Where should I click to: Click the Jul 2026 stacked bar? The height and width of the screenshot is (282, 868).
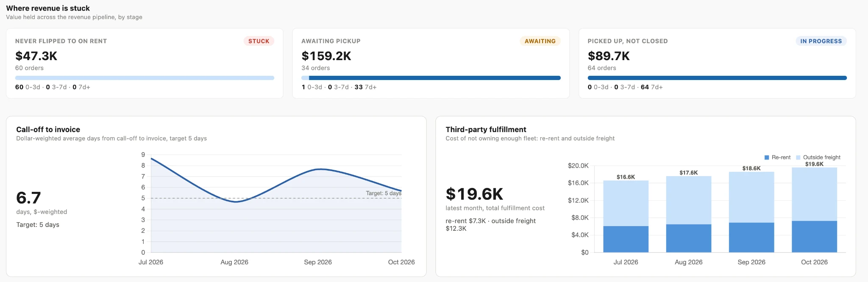pyautogui.click(x=626, y=216)
